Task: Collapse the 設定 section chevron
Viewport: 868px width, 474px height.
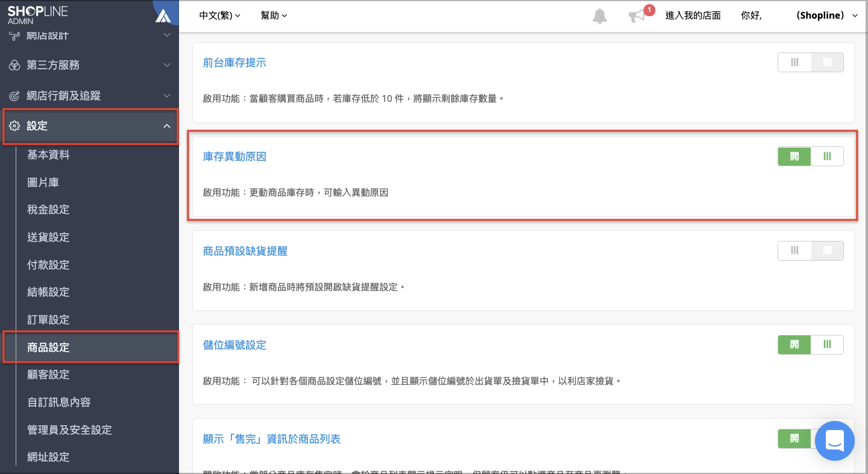Action: 167,126
